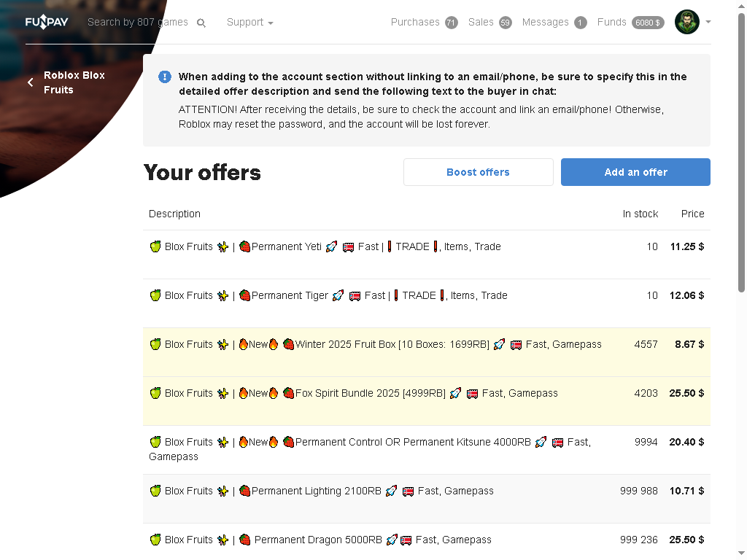The image size is (747, 560).
Task: Click the blue info icon in the notice
Action: point(165,77)
